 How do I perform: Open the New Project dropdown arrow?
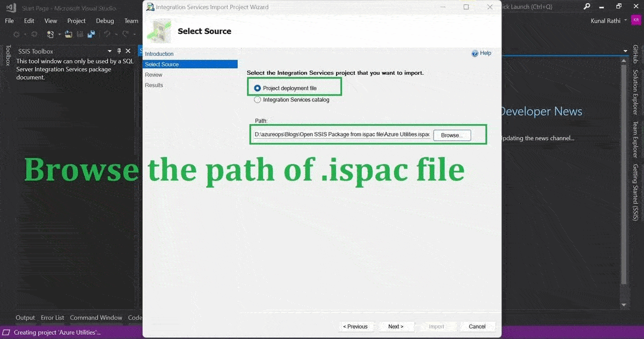coord(58,34)
